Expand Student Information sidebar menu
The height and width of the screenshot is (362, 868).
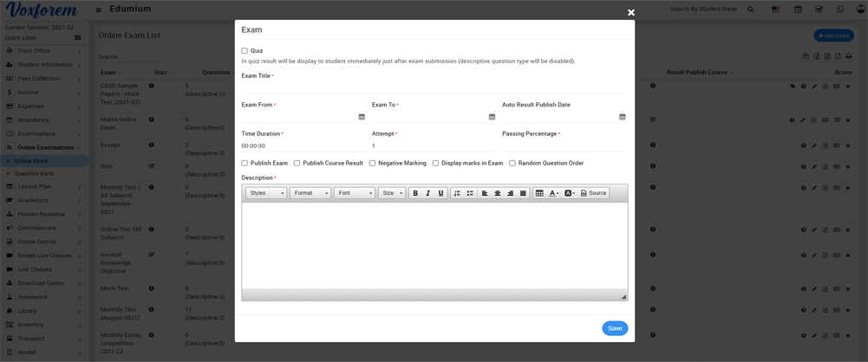click(x=45, y=65)
